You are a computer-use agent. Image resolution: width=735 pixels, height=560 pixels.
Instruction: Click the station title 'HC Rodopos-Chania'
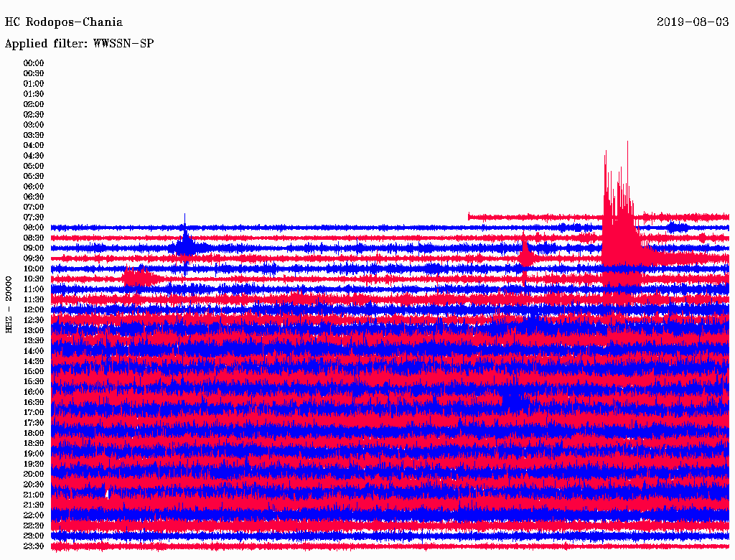pos(64,22)
